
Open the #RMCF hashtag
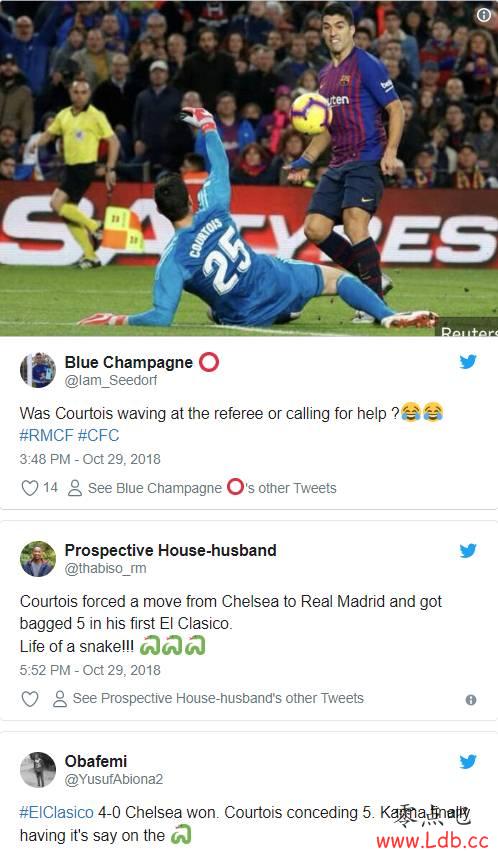coord(46,435)
